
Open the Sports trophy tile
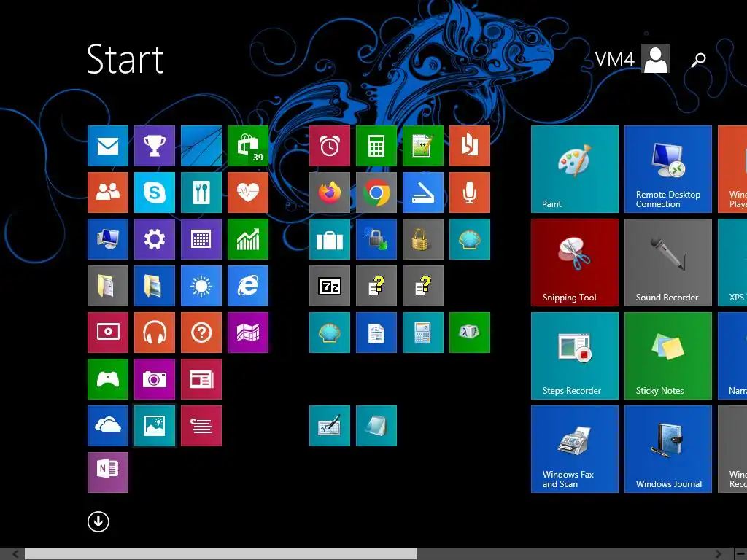(155, 146)
